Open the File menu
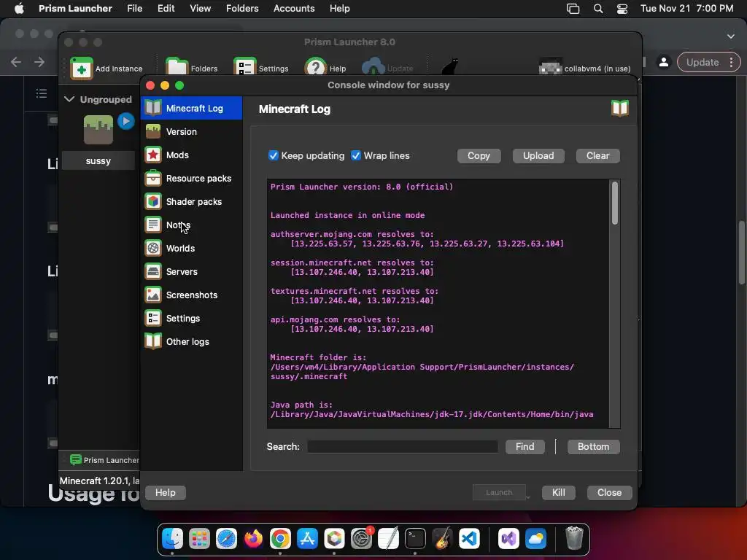 click(x=135, y=8)
